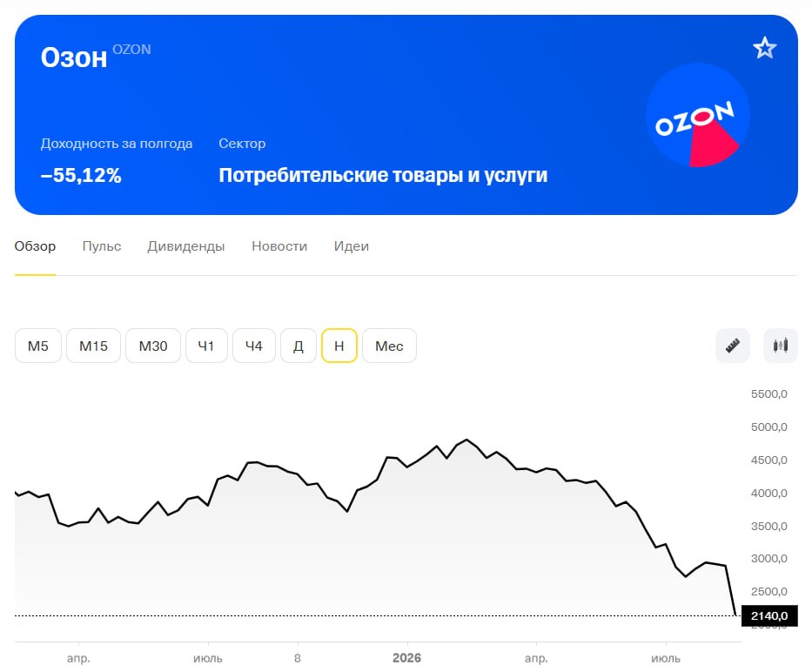Screen dimensions: 812x672
Task: Open the ruler measurement tool
Action: click(x=732, y=346)
